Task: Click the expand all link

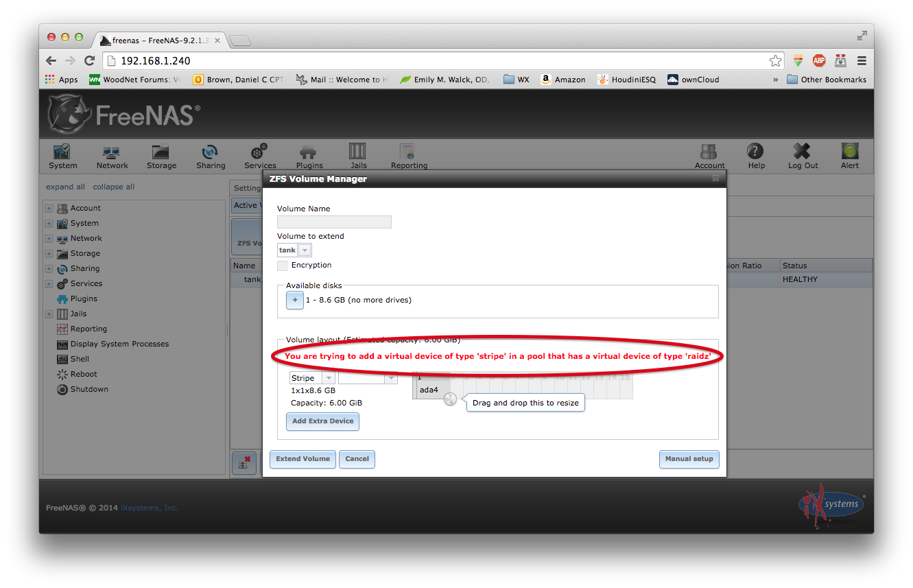Action: (65, 187)
